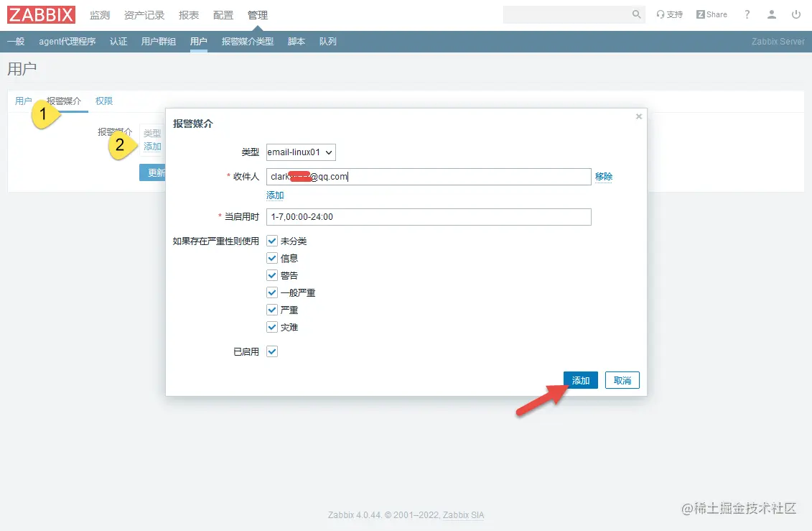Open the 类型 dropdown showing email-linux01

coord(299,152)
